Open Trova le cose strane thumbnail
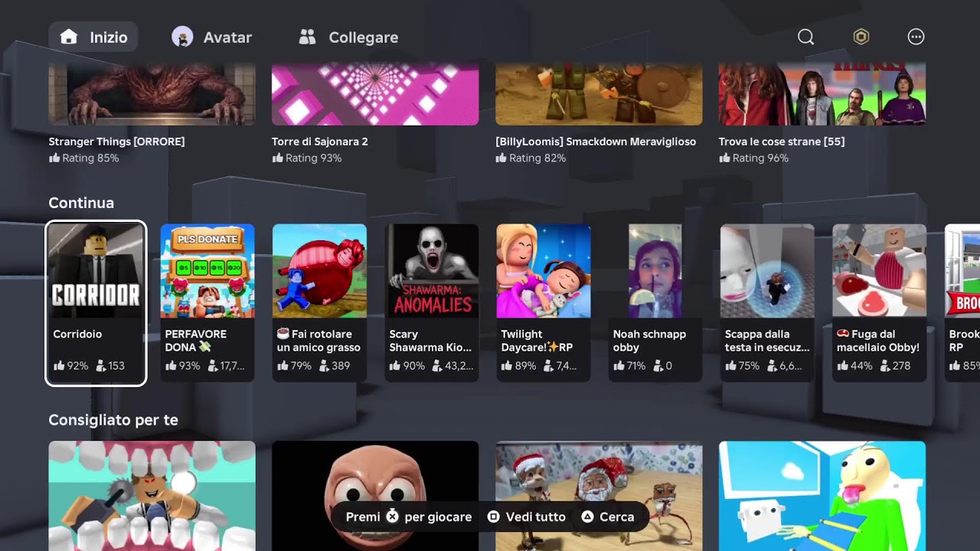The height and width of the screenshot is (551, 980). coord(822,94)
